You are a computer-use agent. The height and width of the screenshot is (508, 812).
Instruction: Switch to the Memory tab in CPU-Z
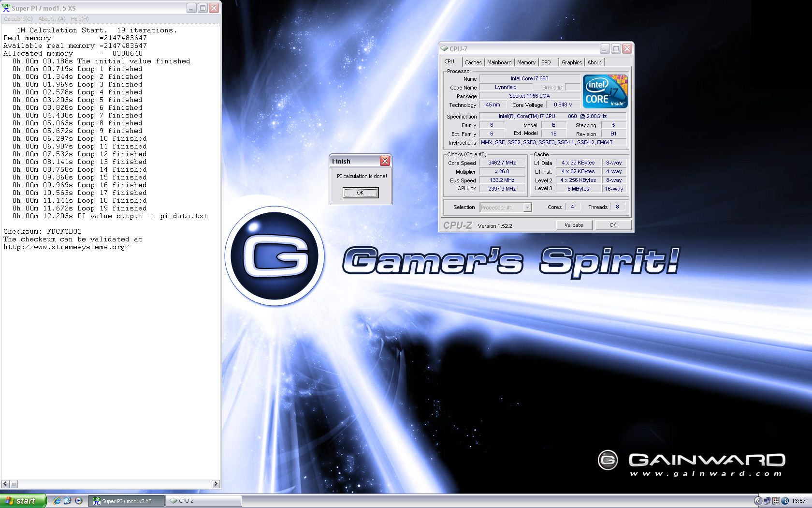pyautogui.click(x=526, y=62)
